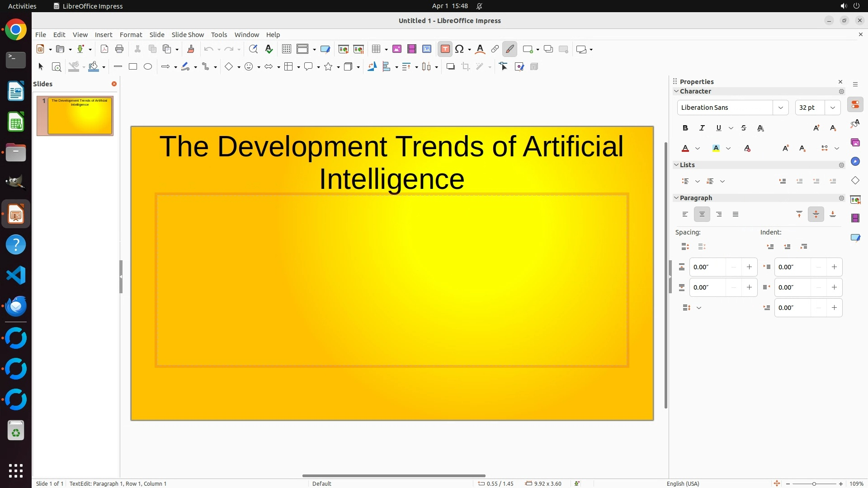Toggle Bold in Character panel

pos(685,128)
